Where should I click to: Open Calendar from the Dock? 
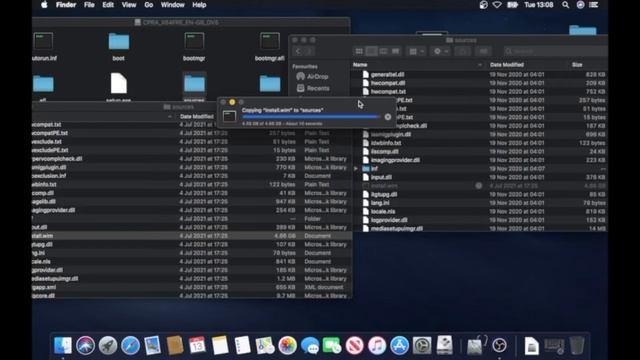[197, 345]
